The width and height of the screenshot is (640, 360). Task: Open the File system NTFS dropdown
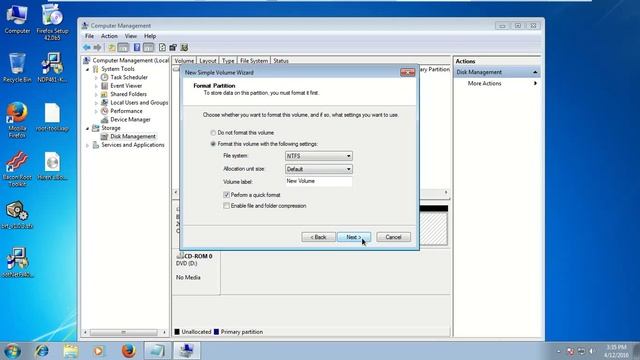coord(319,156)
